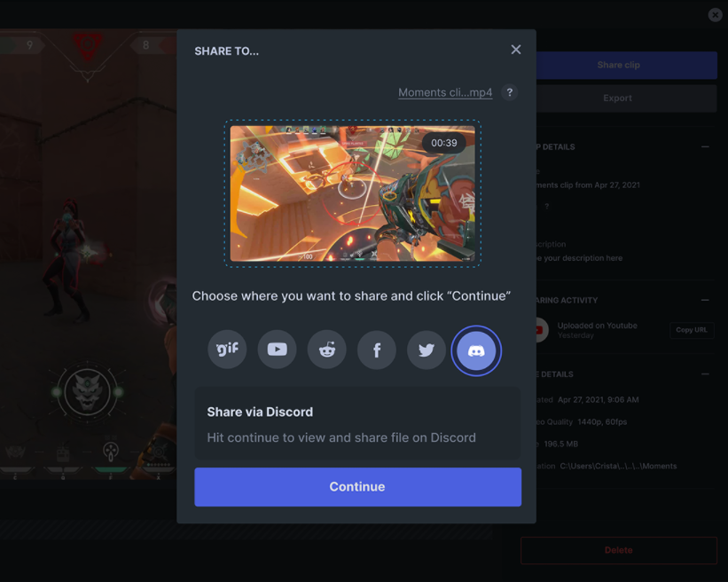728x582 pixels.
Task: Open the question mark help icon
Action: [509, 92]
